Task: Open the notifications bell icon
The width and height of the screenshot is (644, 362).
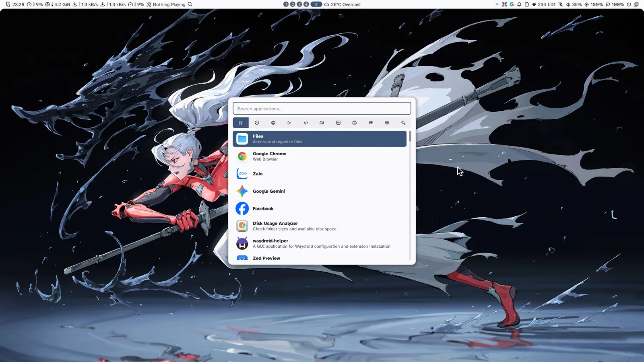Action: click(519, 4)
